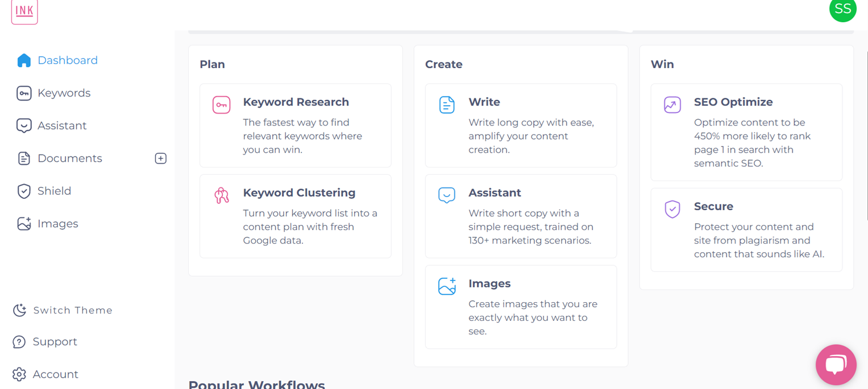Open the Create section Assistant card
This screenshot has width=868, height=389.
click(x=521, y=216)
